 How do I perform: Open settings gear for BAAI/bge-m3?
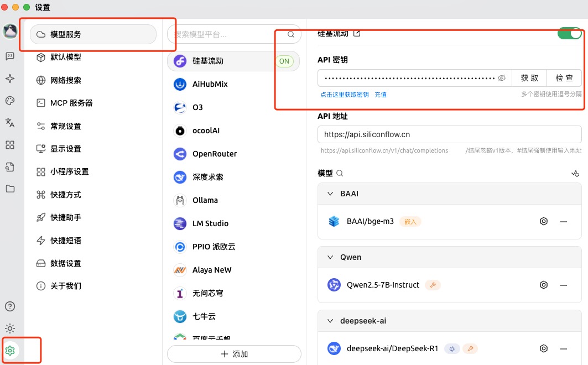point(544,221)
